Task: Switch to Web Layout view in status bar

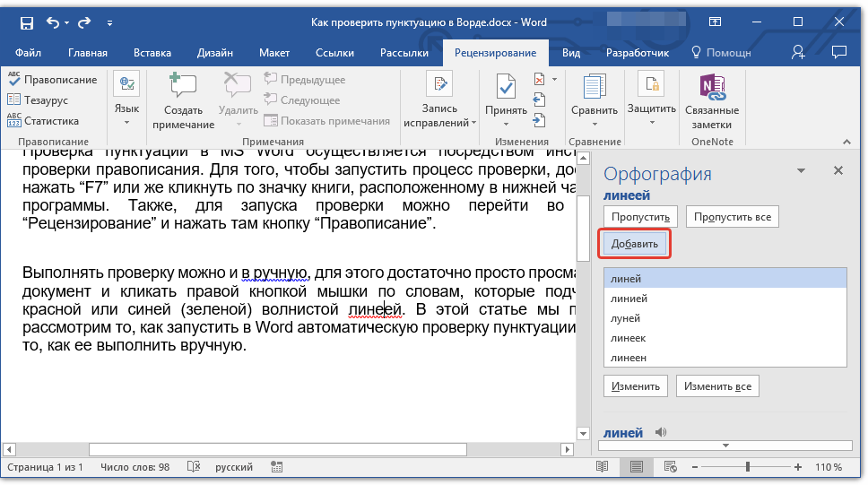Action: tap(669, 467)
